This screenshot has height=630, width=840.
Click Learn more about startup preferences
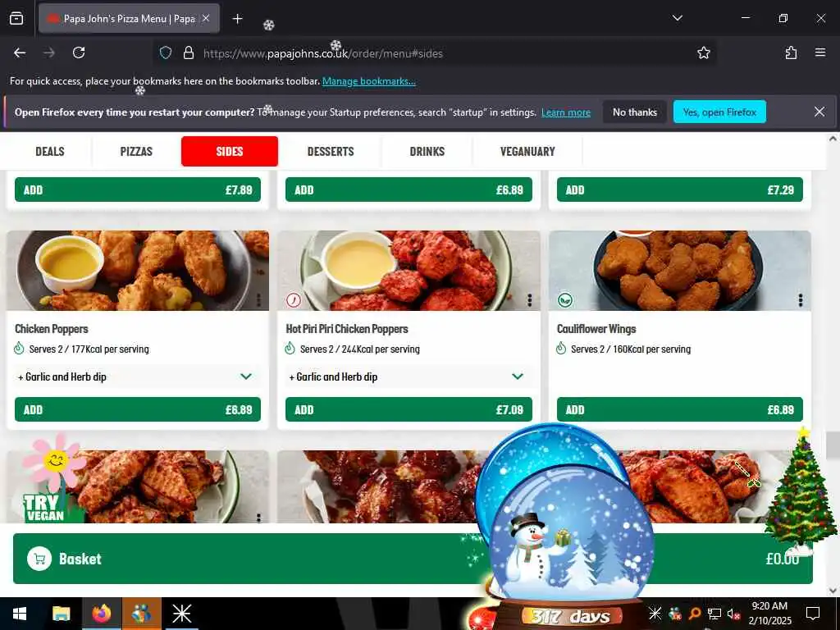(x=566, y=112)
